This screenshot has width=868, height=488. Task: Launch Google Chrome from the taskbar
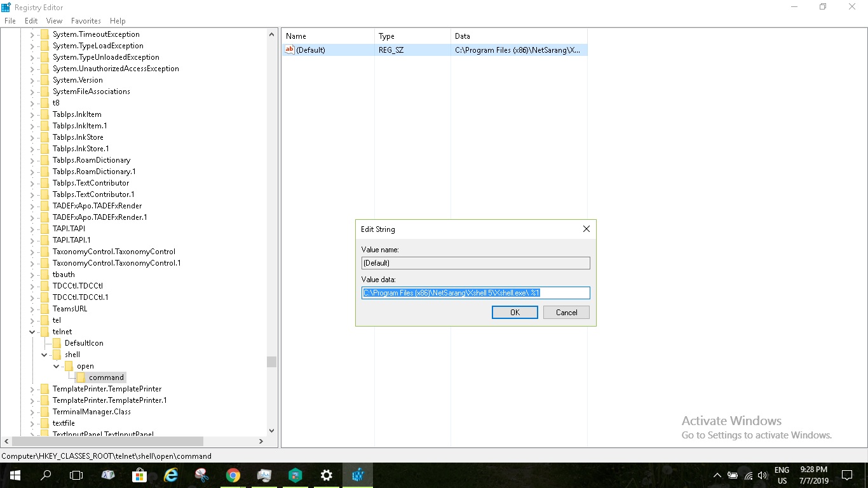[233, 475]
